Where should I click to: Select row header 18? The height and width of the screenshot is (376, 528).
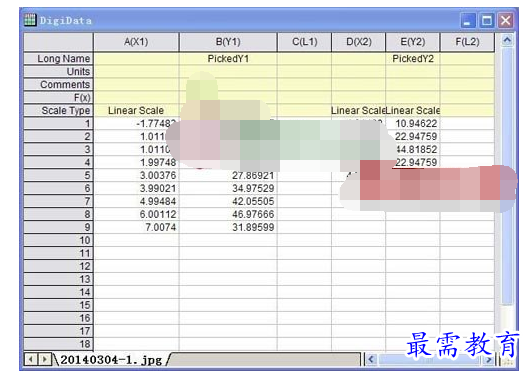tap(59, 344)
